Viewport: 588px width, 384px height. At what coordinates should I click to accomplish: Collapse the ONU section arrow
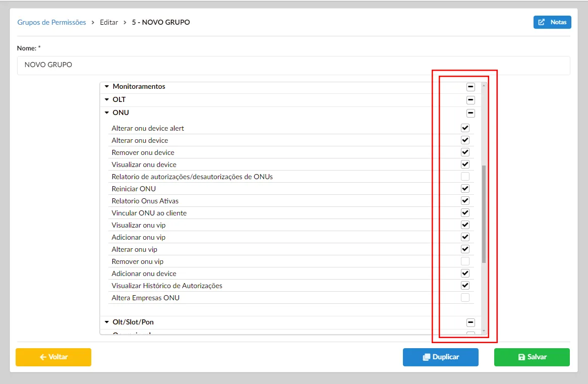106,113
